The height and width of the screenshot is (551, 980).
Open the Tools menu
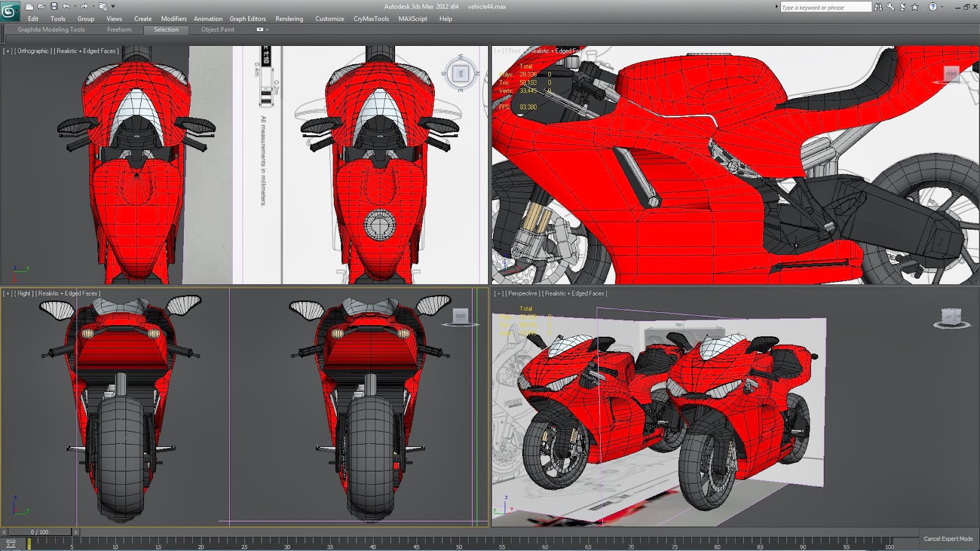point(58,19)
